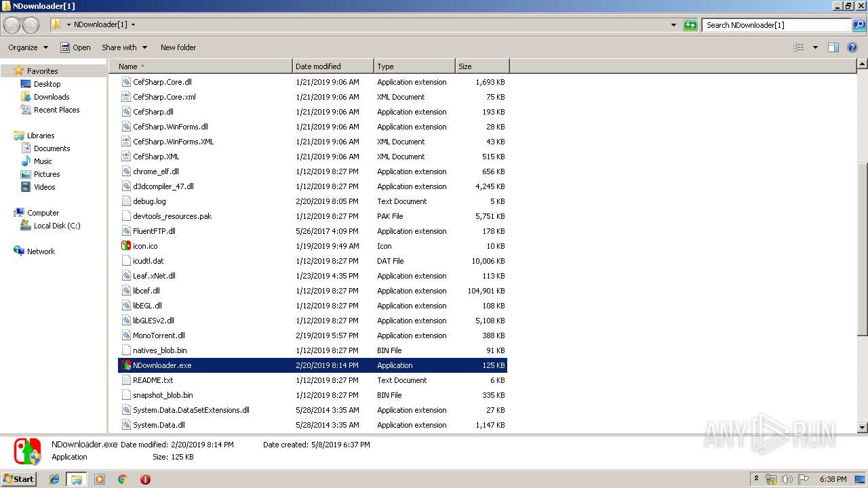Expand the NDownloader[1] breadcrumb dropdown arrow
The height and width of the screenshot is (488, 868).
coord(133,25)
